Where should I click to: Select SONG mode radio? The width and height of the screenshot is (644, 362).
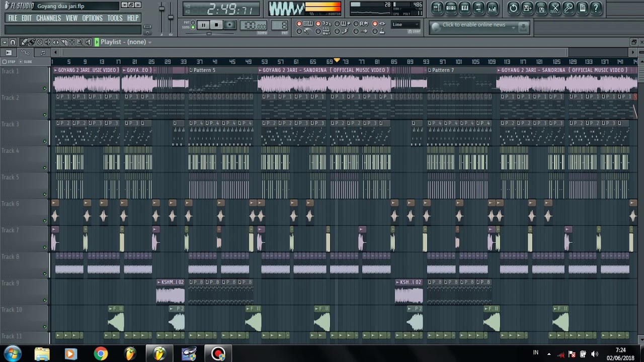(193, 27)
